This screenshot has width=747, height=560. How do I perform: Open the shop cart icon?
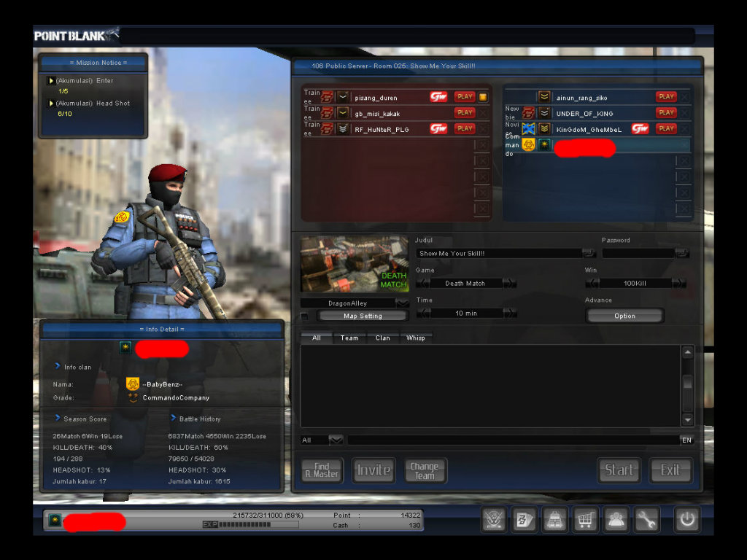pos(585,519)
